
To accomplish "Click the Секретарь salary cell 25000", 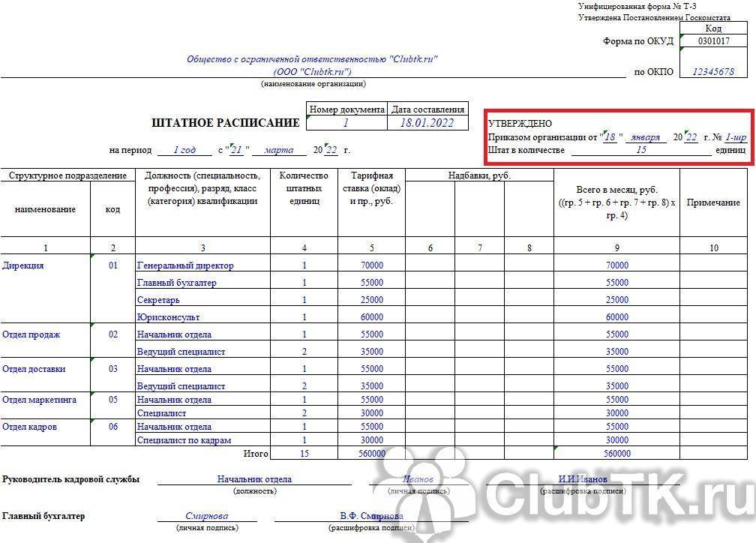I will [372, 300].
